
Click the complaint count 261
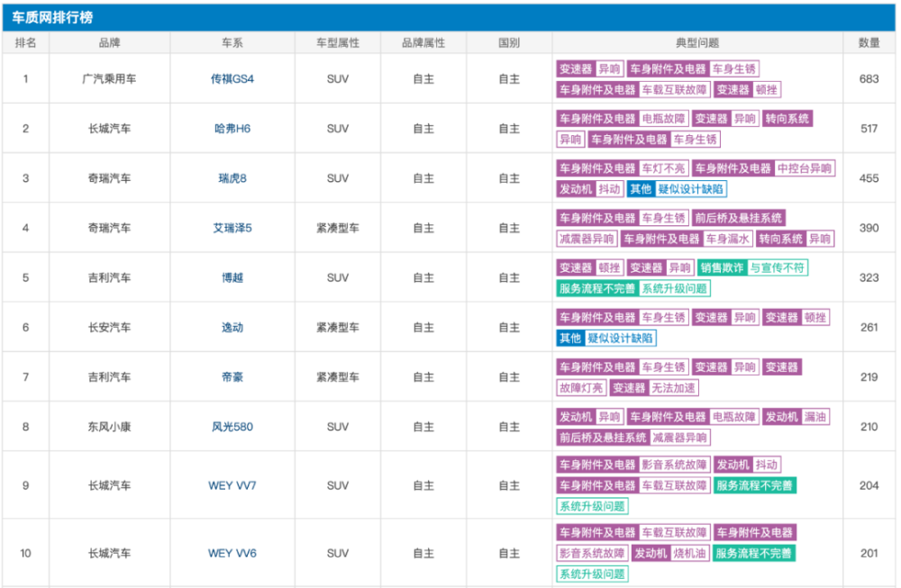click(x=869, y=327)
